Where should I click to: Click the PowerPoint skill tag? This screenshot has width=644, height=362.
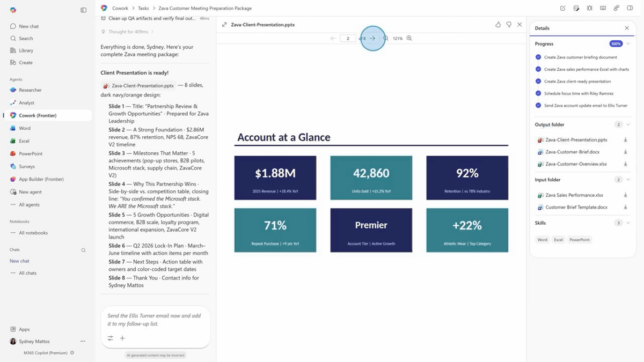pyautogui.click(x=579, y=240)
